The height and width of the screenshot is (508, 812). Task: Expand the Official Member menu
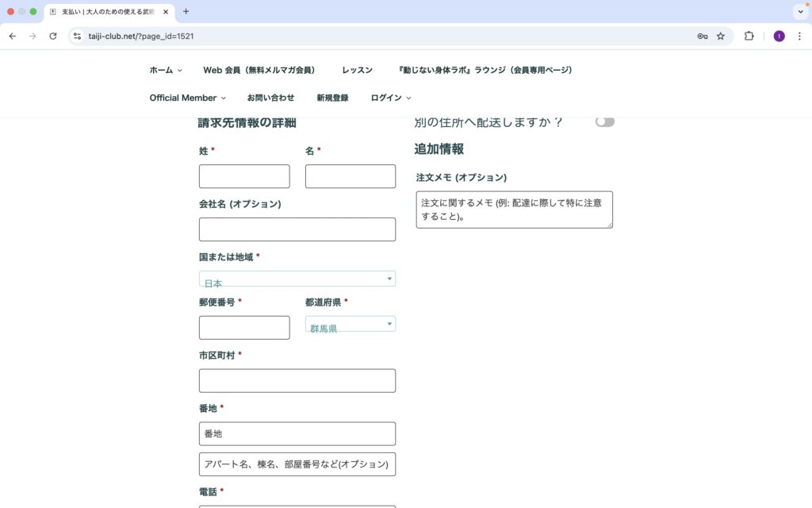[x=187, y=98]
